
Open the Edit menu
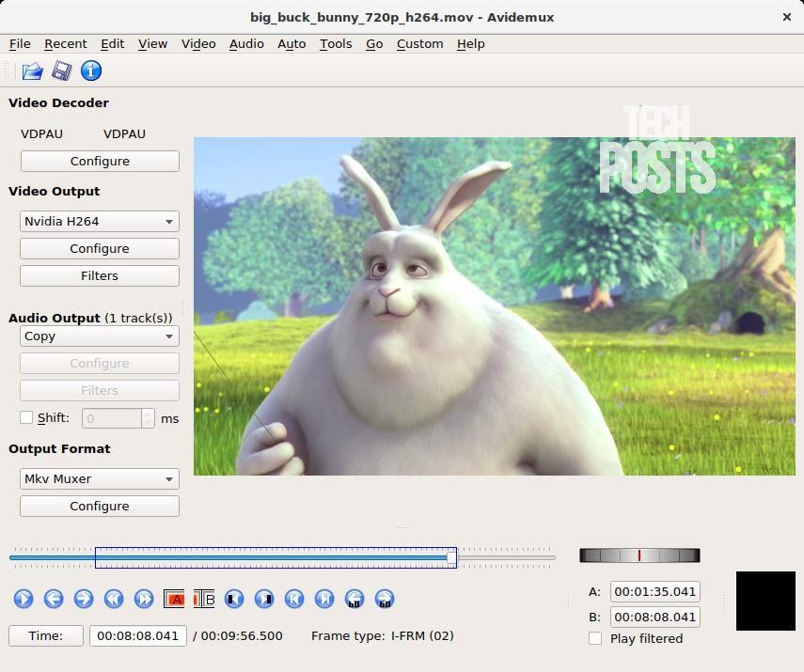pyautogui.click(x=112, y=44)
